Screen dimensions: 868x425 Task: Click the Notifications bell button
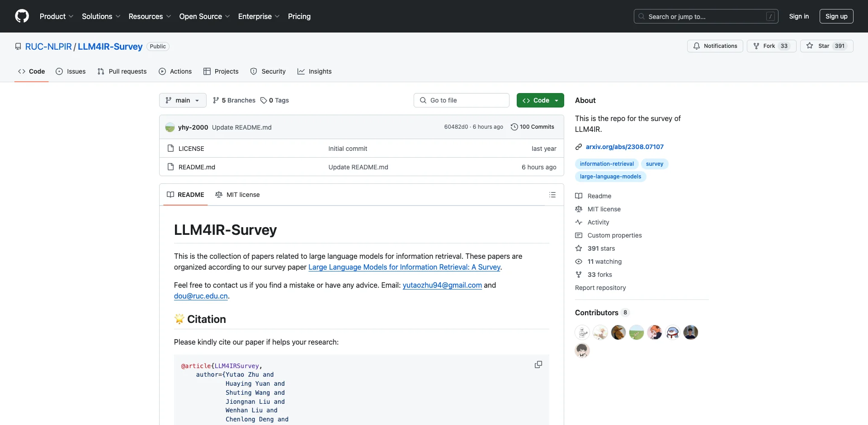pos(715,46)
